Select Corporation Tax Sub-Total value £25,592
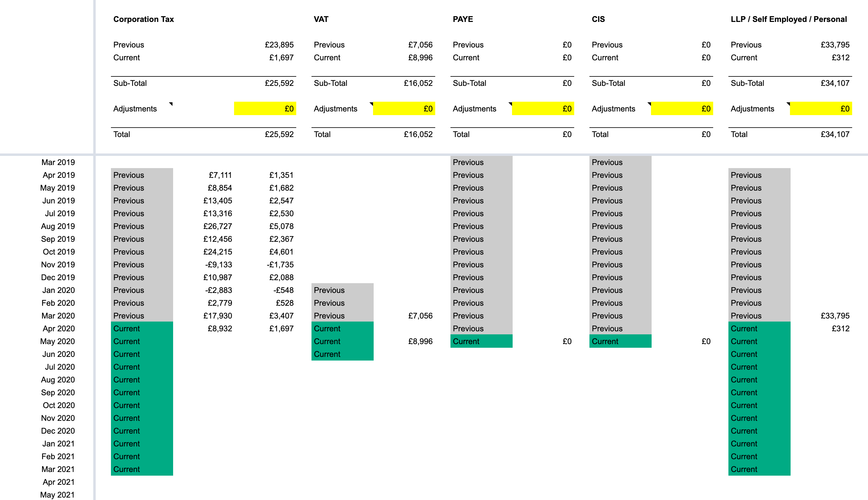This screenshot has height=500, width=868. point(279,83)
